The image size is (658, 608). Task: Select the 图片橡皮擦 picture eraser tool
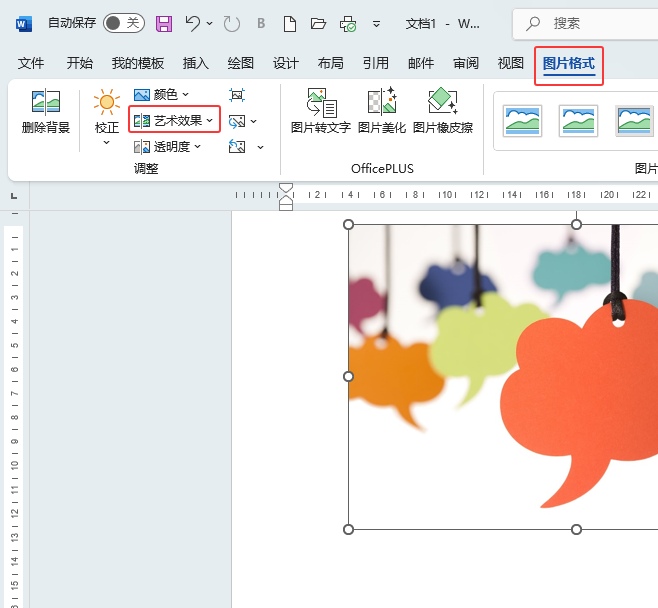[x=442, y=111]
